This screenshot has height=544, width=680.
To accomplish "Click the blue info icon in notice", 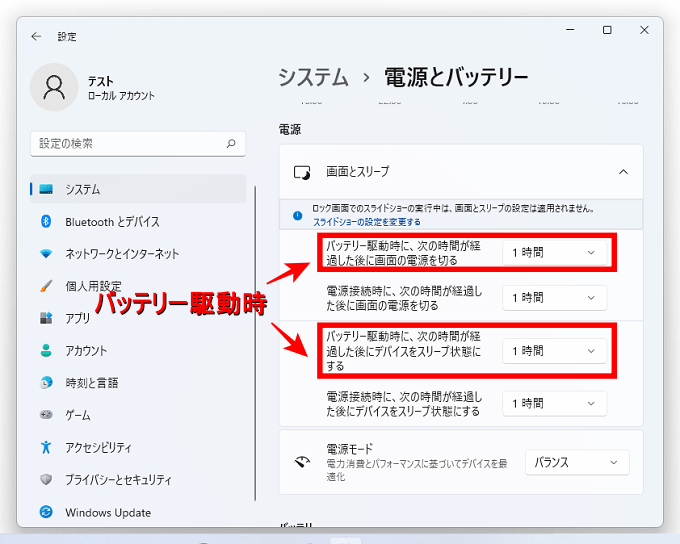I will pos(298,215).
